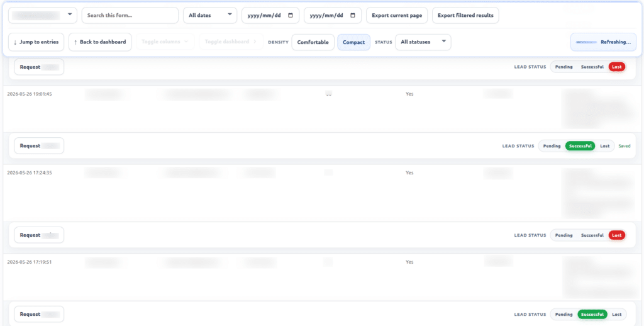The height and width of the screenshot is (326, 644).
Task: Switch density to Comfortable
Action: [313, 42]
